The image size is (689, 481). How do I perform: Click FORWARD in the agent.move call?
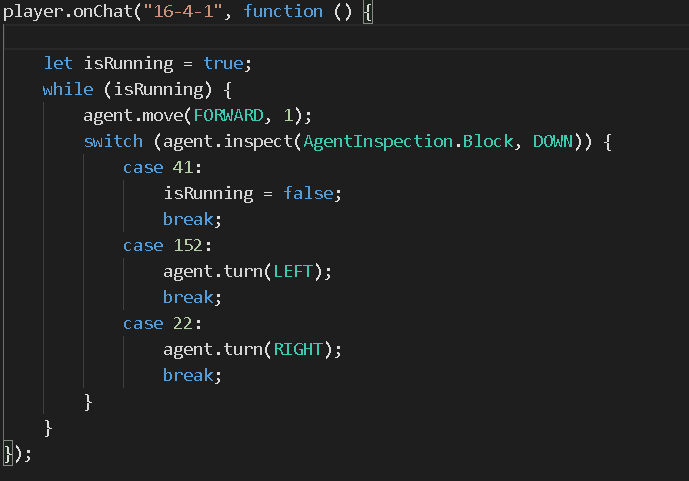pos(242,116)
